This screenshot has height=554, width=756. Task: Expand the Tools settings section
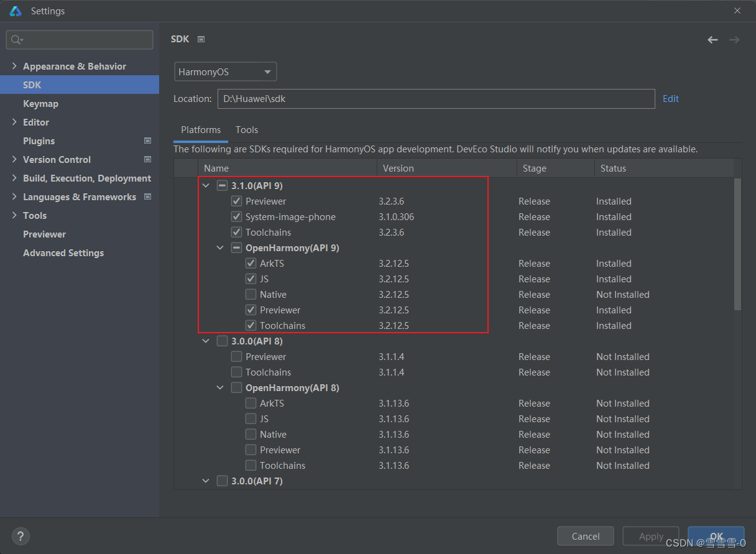(14, 215)
